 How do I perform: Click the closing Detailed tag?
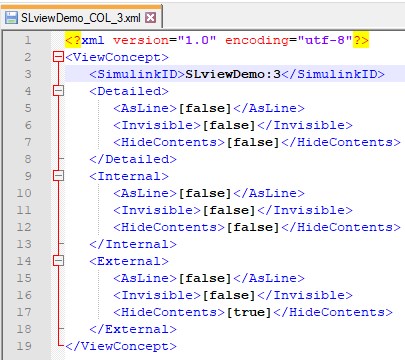(x=133, y=159)
